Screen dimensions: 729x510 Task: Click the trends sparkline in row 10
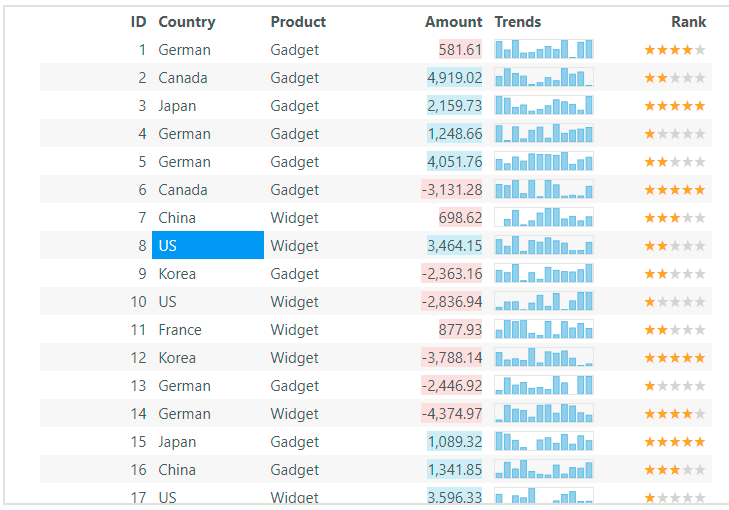pos(543,302)
